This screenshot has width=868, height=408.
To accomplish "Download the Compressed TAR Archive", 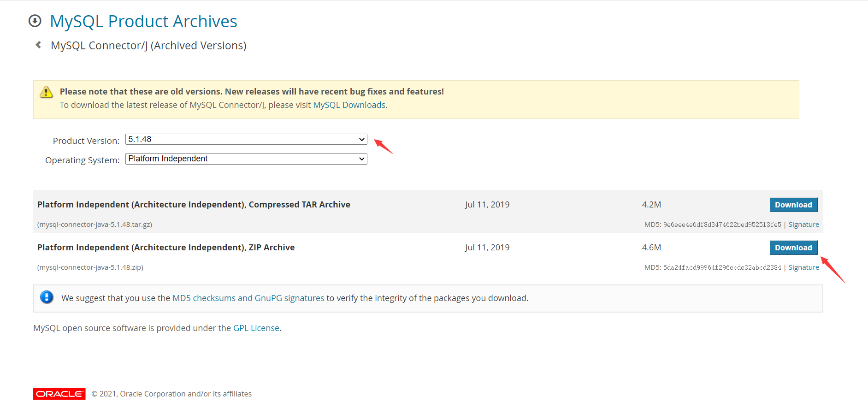I will [793, 205].
